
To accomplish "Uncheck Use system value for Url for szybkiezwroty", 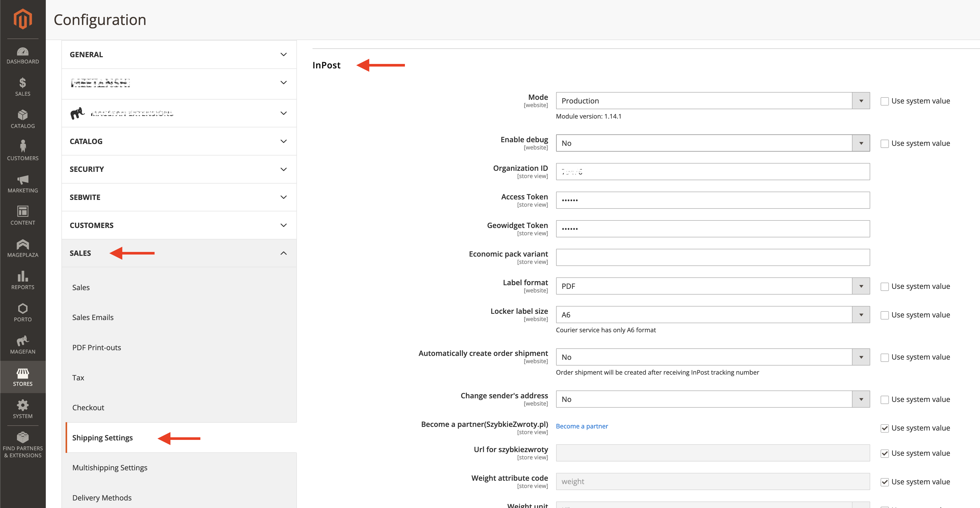I will point(884,453).
